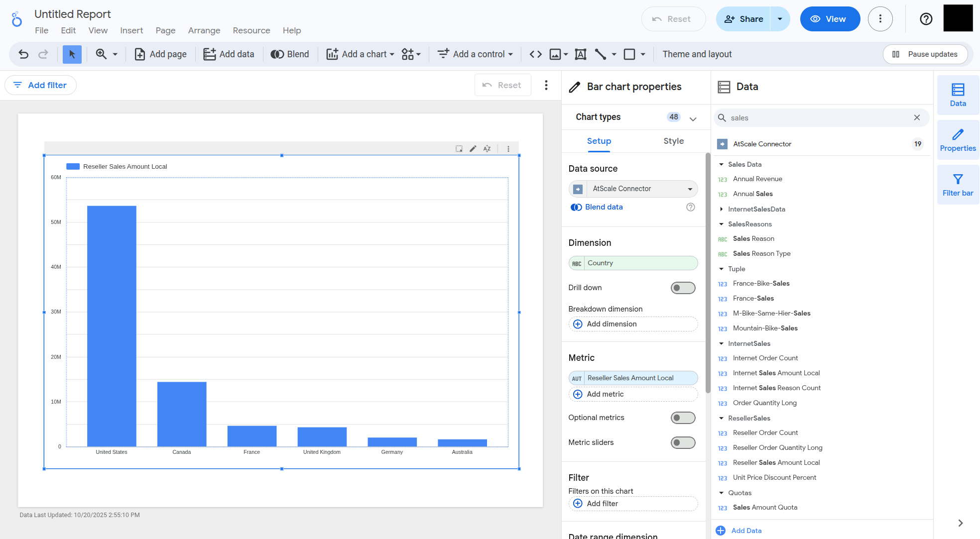Open the Arrange menu
The image size is (980, 539).
pyautogui.click(x=204, y=30)
